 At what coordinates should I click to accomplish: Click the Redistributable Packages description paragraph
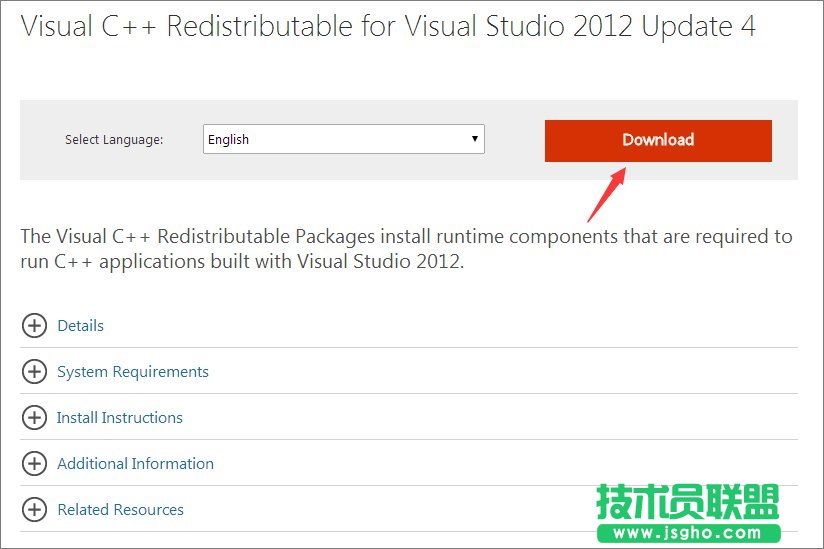406,248
